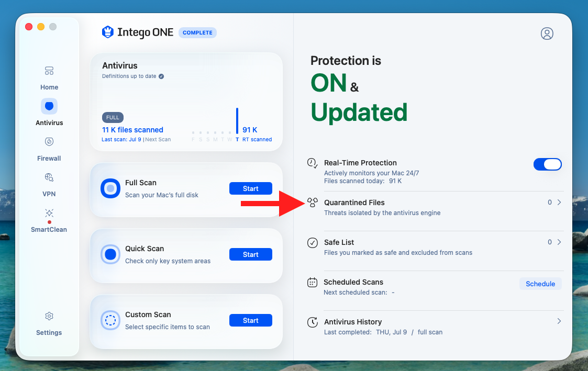Click the Real-Time Protection clock icon

(313, 163)
